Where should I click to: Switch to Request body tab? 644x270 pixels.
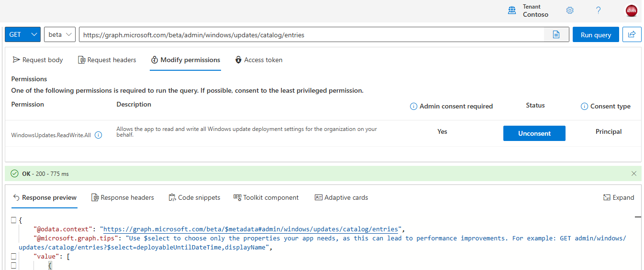point(38,60)
